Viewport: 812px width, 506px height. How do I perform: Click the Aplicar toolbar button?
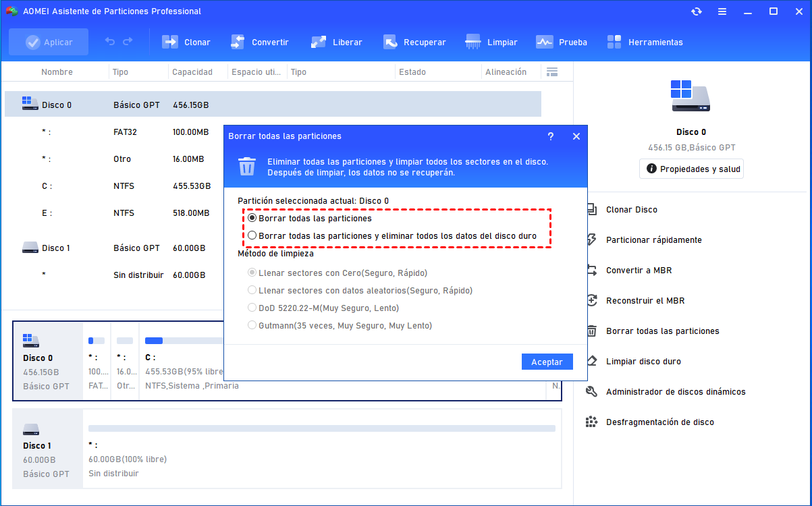48,41
